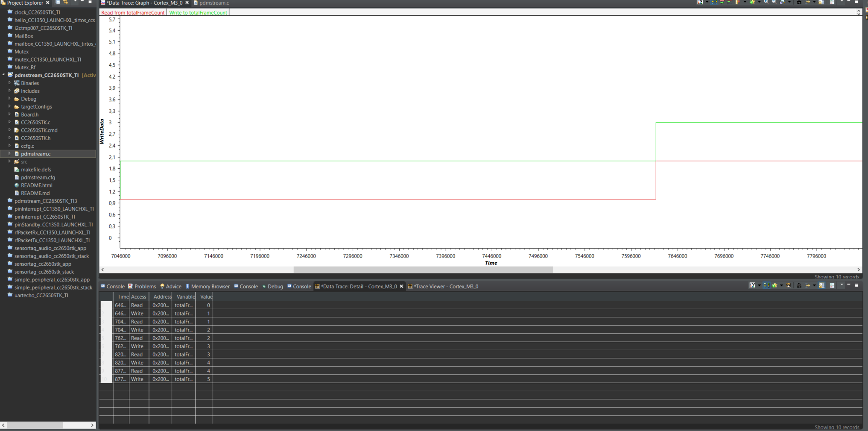Click display properties icon in Detail toolbar
The width and height of the screenshot is (868, 431).
832,285
